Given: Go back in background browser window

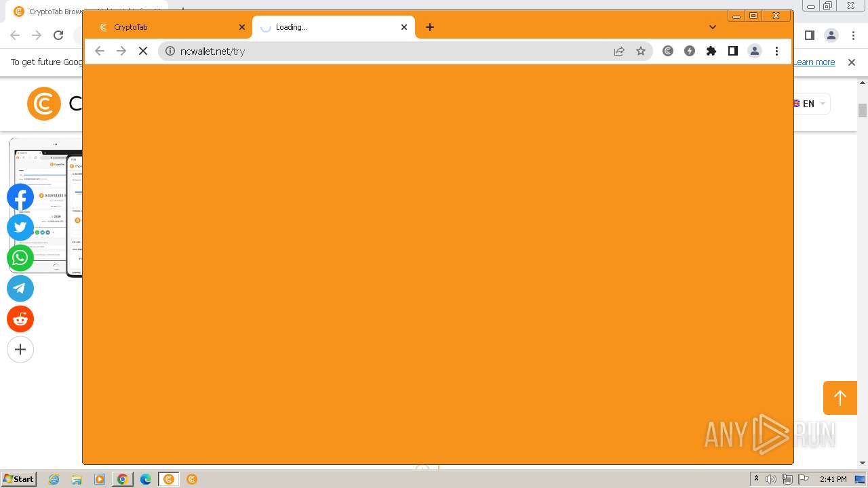Looking at the screenshot, I should pyautogui.click(x=15, y=35).
